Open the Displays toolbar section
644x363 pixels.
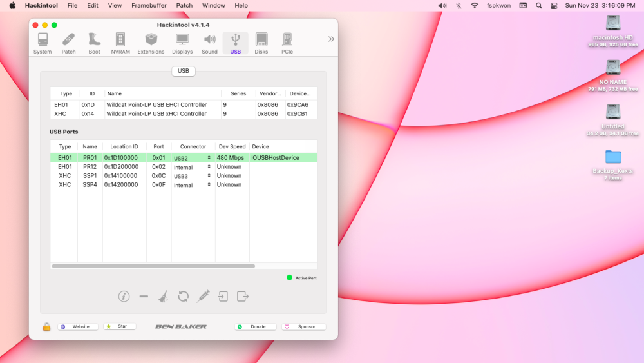tap(182, 43)
